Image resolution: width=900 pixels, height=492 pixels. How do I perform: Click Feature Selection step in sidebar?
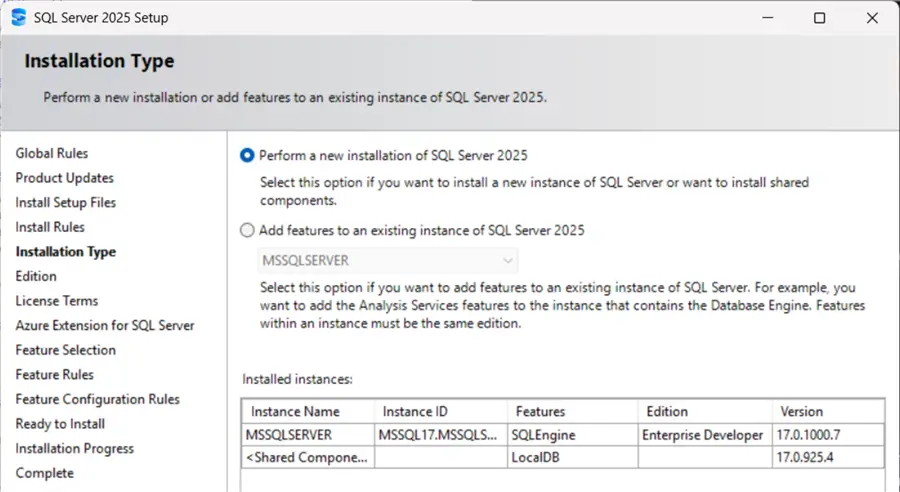(x=65, y=350)
